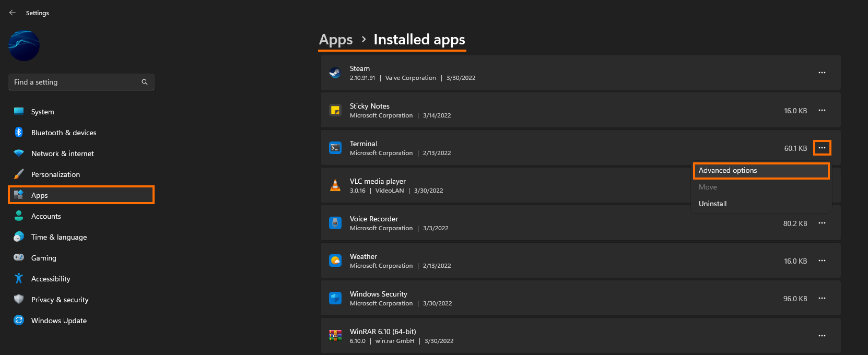Open the three-dot menu for WinRAR

click(822, 336)
